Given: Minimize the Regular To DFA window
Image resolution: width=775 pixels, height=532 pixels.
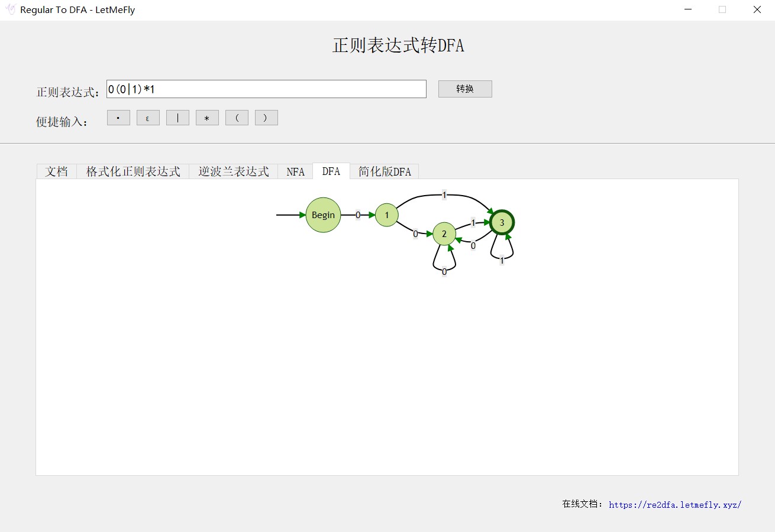Looking at the screenshot, I should (688, 9).
